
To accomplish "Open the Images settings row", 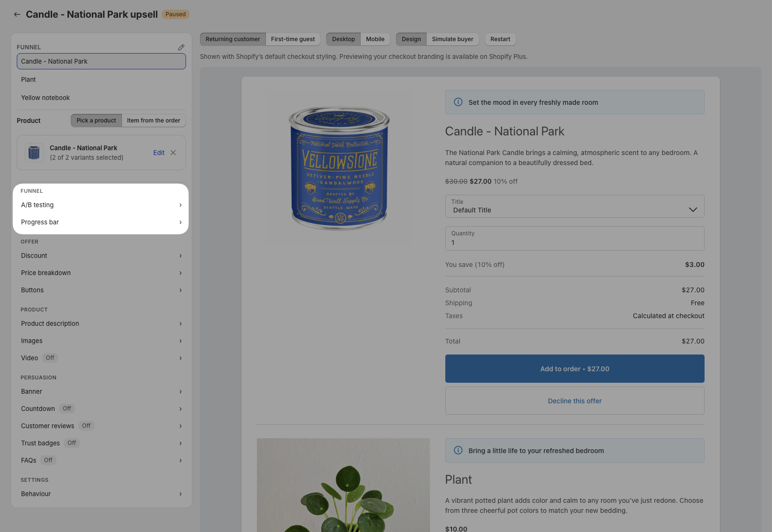I will click(x=101, y=341).
